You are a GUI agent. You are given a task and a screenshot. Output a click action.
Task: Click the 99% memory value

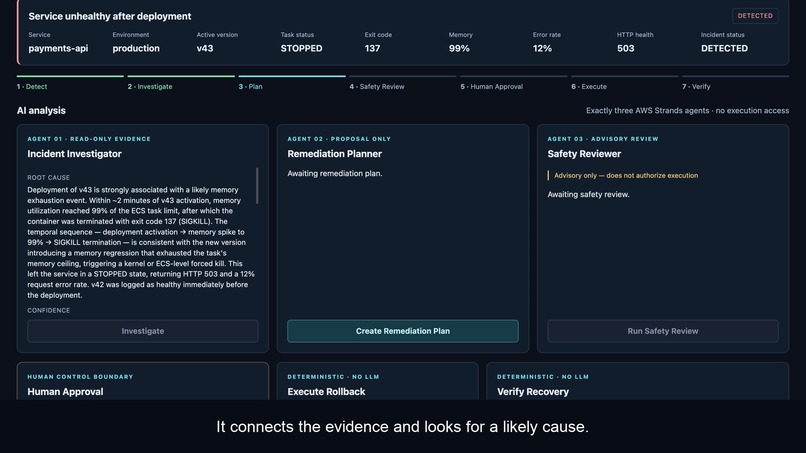[459, 48]
